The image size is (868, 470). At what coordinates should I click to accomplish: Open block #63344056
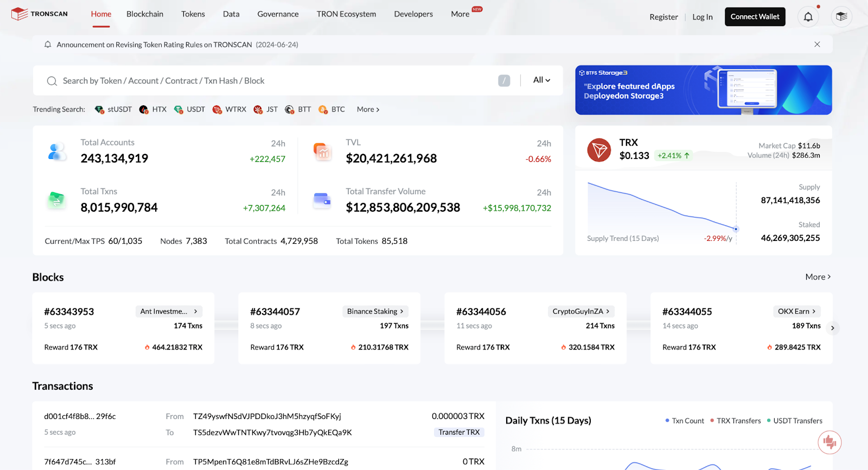[481, 312]
